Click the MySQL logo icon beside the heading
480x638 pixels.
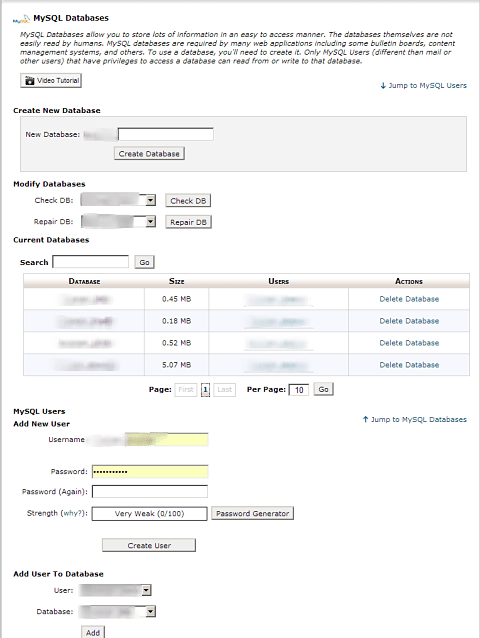click(22, 18)
